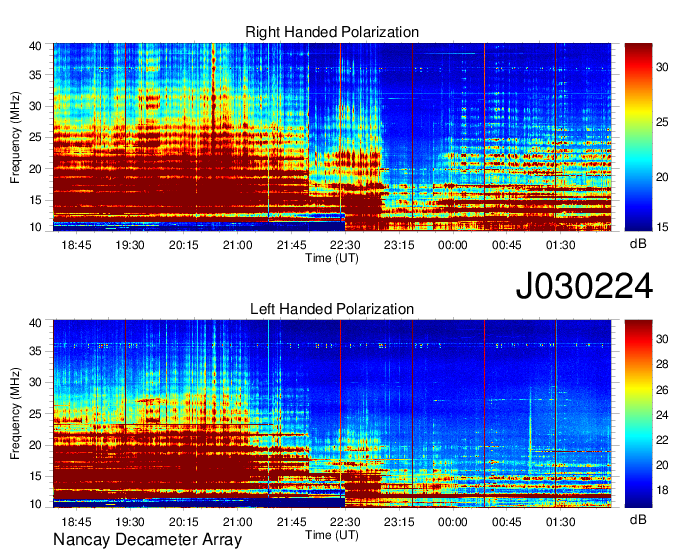
Task: Click the 00:00 tick label on bottom plot
Action: [x=453, y=522]
